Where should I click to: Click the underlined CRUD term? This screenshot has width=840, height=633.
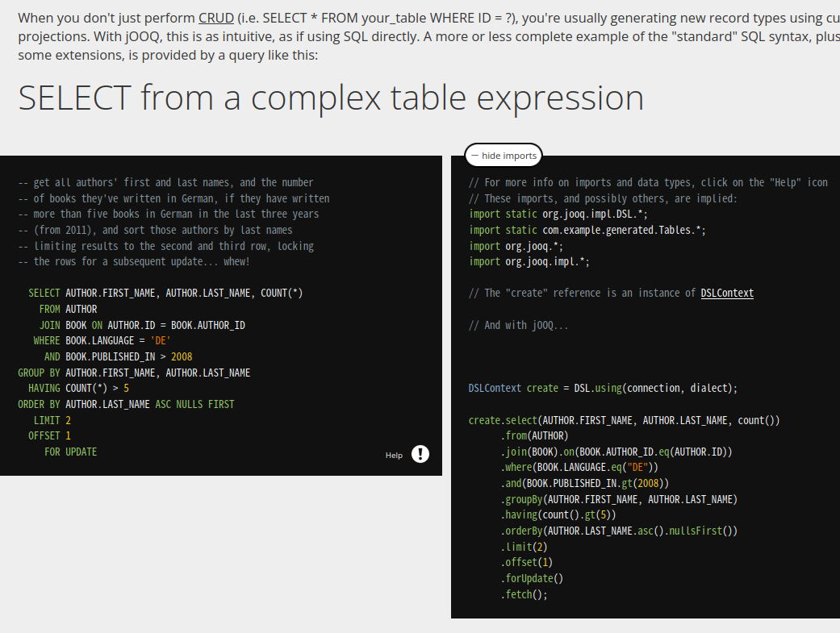(215, 18)
